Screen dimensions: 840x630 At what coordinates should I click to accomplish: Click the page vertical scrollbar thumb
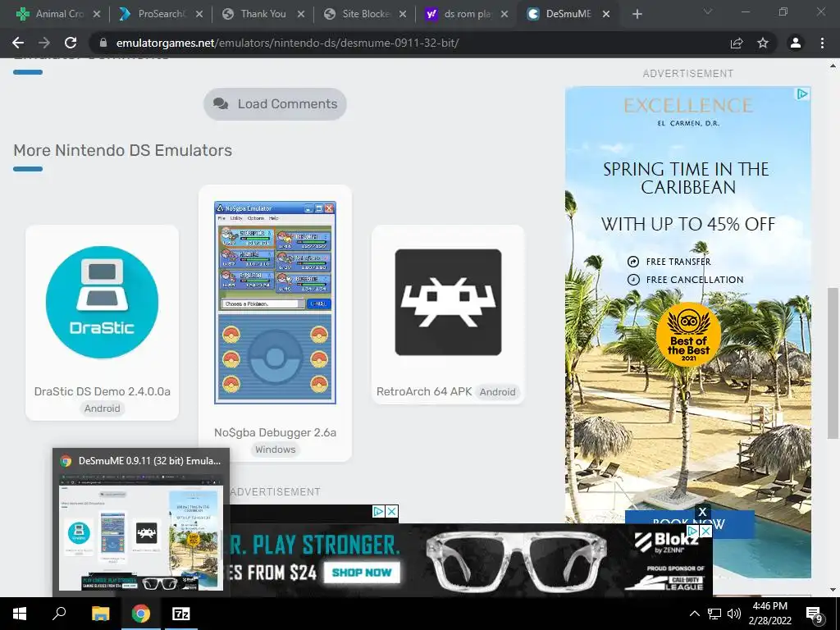(833, 363)
